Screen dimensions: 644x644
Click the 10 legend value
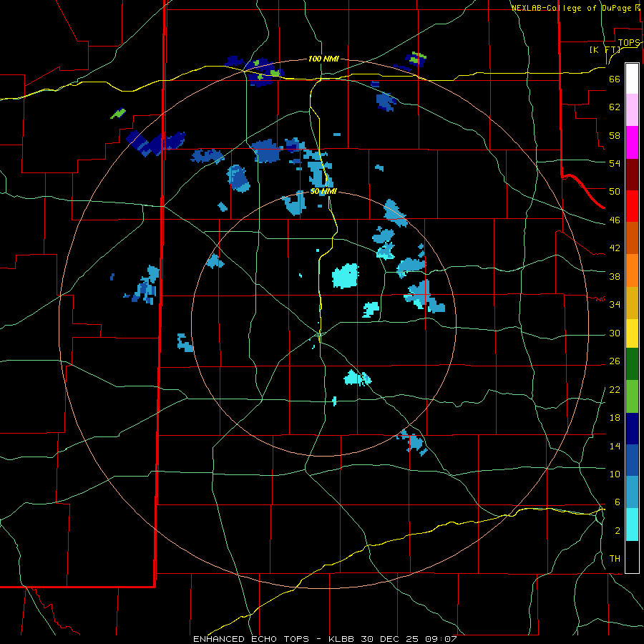pos(615,474)
